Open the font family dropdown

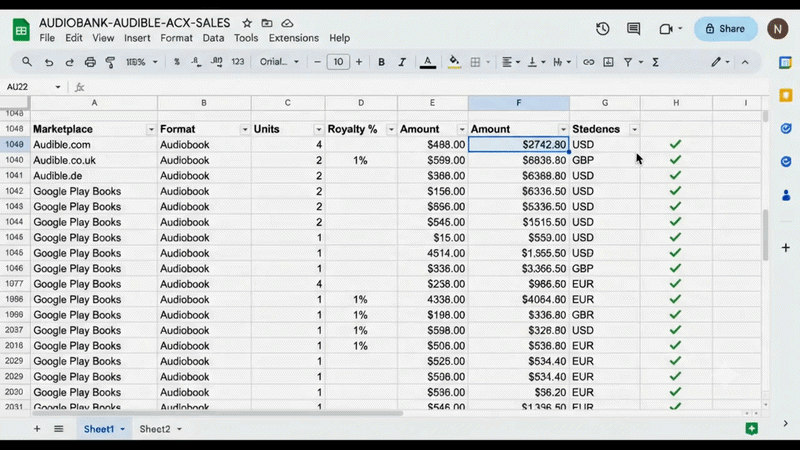tap(279, 62)
